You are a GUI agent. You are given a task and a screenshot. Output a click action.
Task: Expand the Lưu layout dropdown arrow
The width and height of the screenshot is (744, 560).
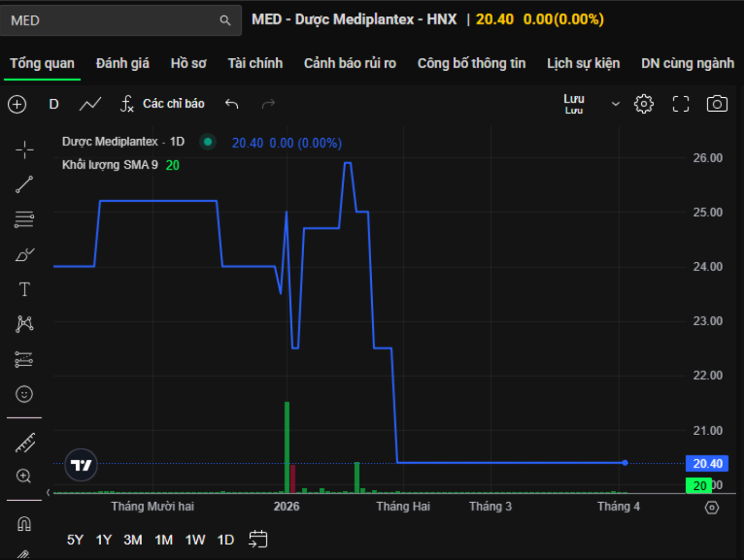tap(615, 104)
